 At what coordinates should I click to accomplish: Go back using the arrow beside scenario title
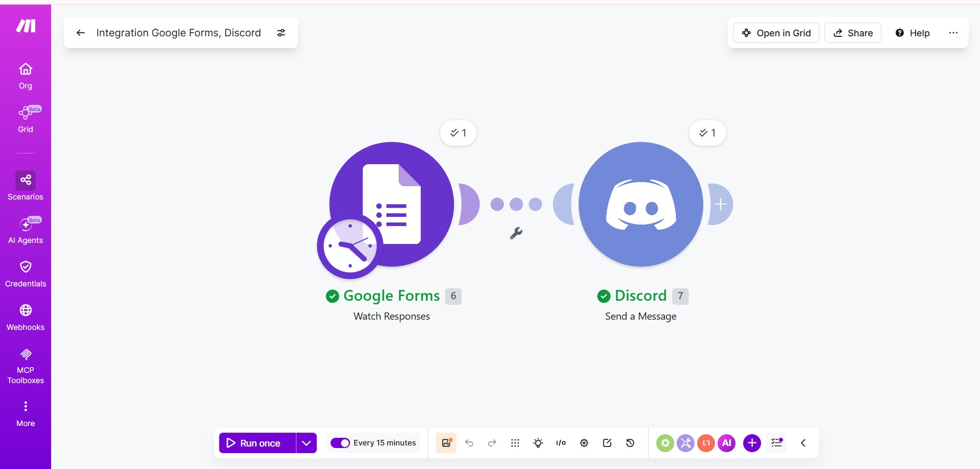click(80, 33)
